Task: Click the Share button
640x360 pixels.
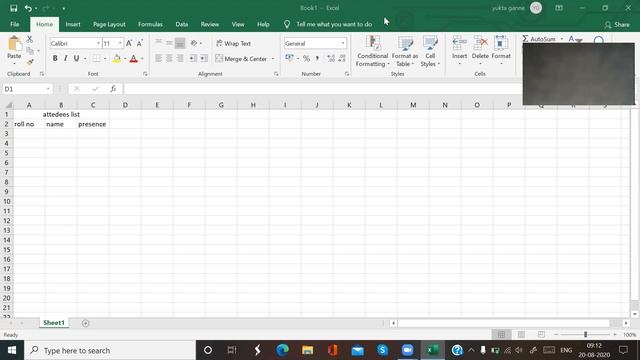Action: coord(617,25)
